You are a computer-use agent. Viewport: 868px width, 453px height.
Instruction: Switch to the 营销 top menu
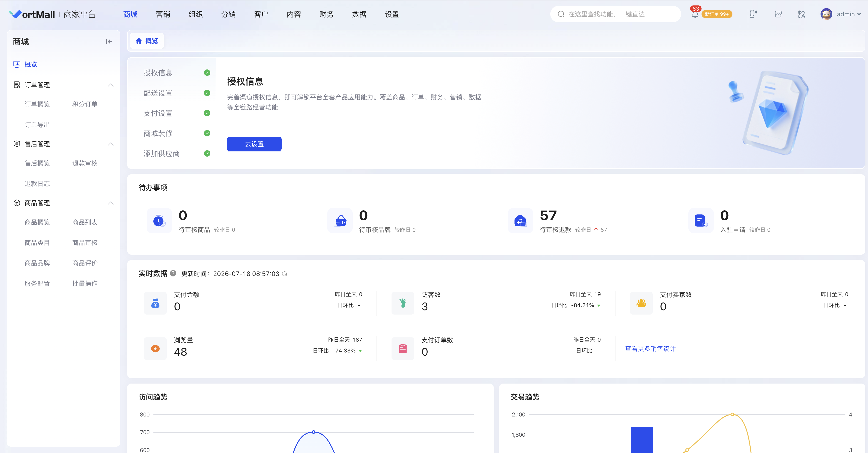click(x=163, y=14)
